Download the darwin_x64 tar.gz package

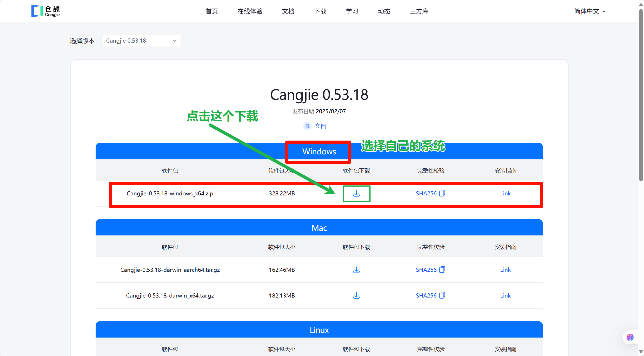(356, 296)
